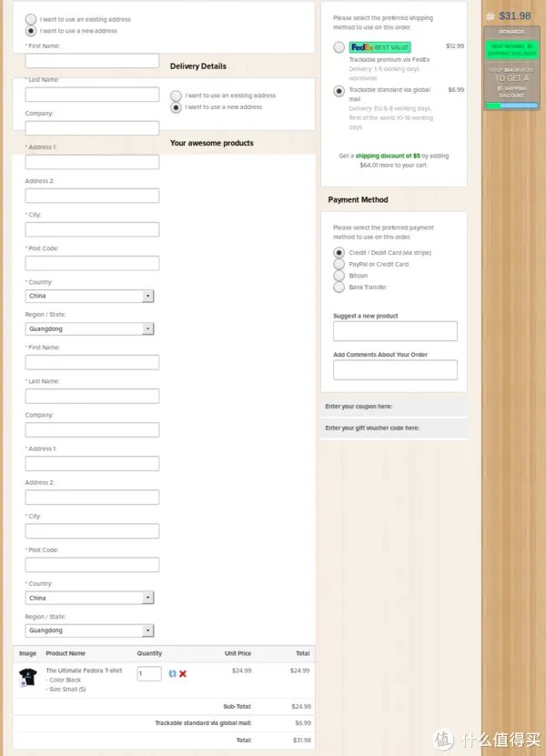Choose Bank Transfer payment option
This screenshot has width=546, height=756.
coord(339,287)
